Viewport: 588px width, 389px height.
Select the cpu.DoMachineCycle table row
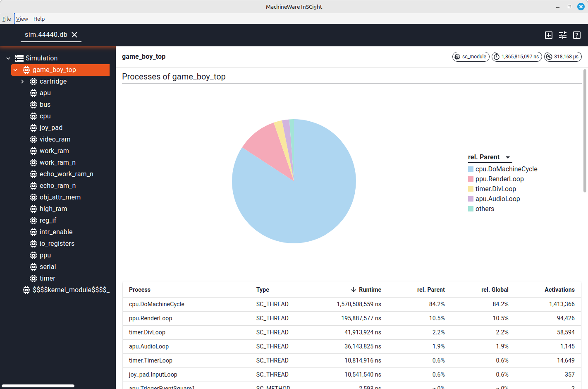point(352,304)
